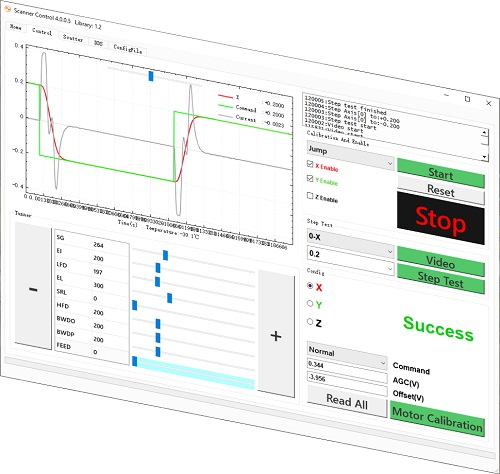Click the Temperature reading below the chart
Image resolution: width=500 pixels, height=474 pixels.
173,232
